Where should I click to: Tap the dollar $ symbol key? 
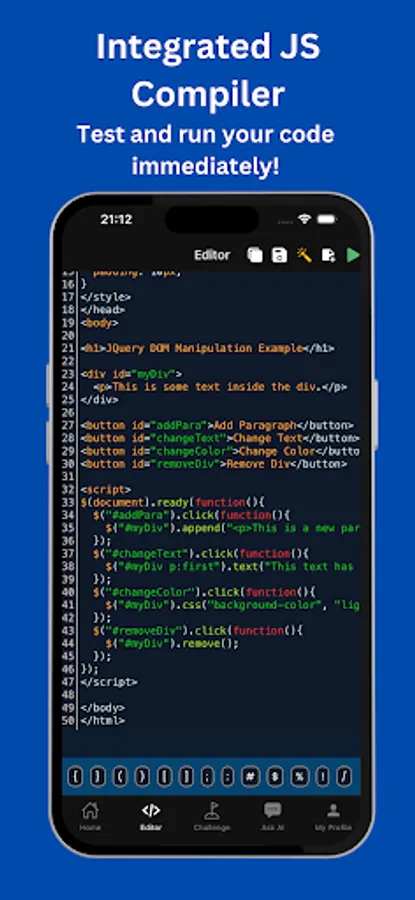pos(275,777)
